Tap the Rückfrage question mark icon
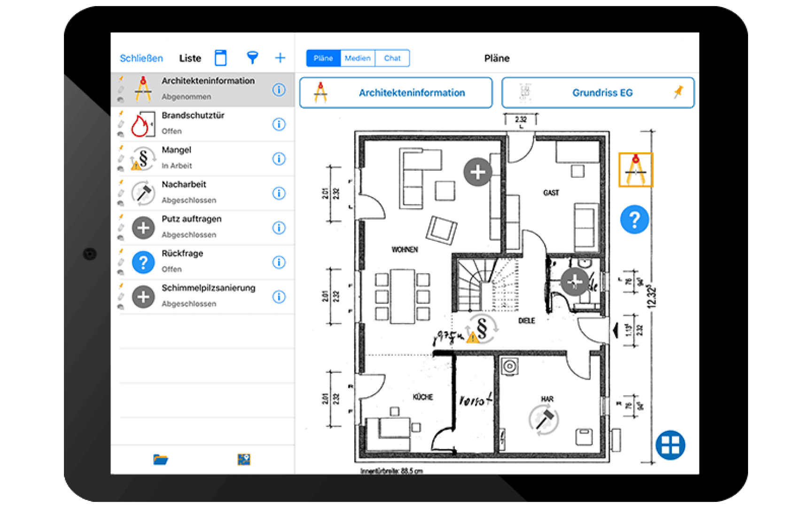The image size is (812, 508). tap(143, 262)
